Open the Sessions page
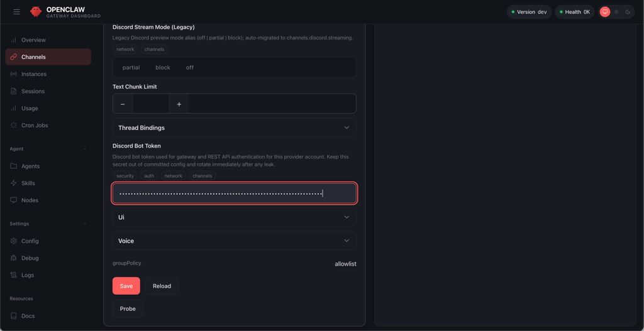Image resolution: width=644 pixels, height=331 pixels. [x=48, y=91]
